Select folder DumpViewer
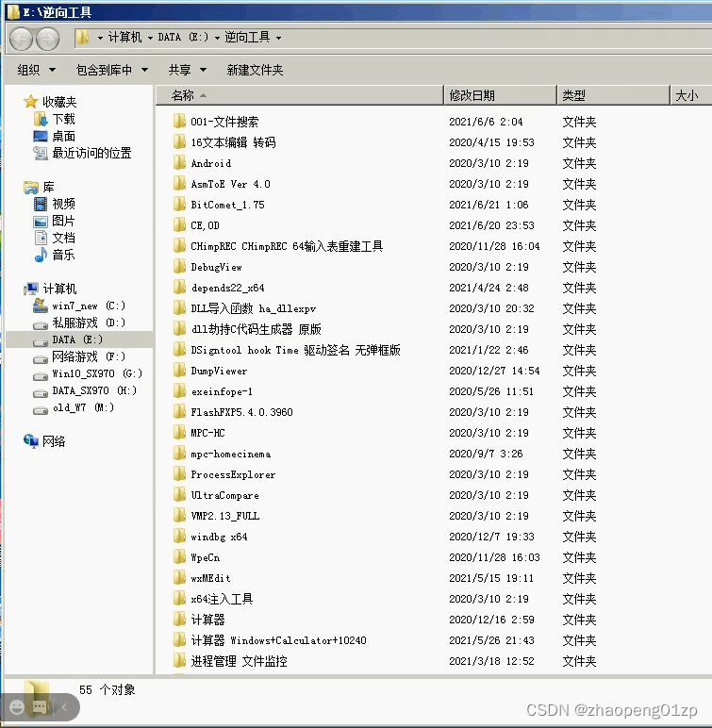The image size is (712, 728). pos(219,371)
